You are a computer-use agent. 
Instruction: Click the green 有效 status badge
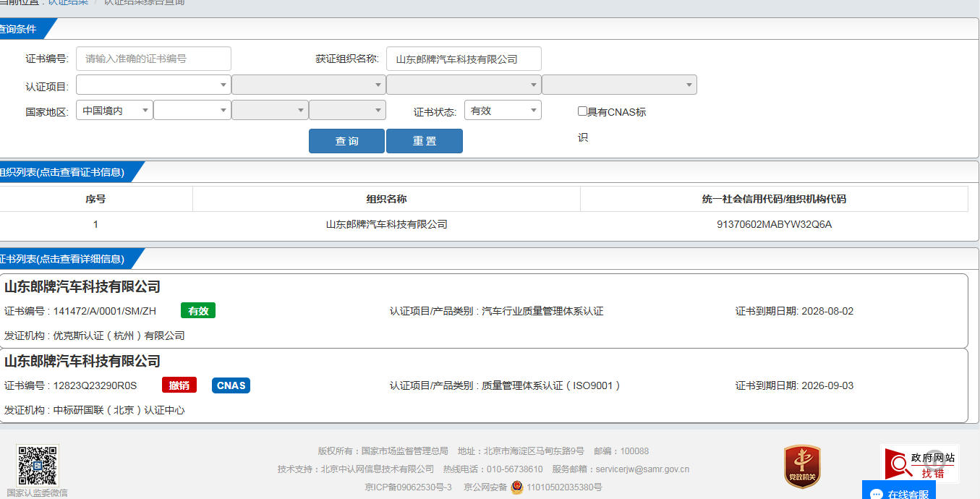[x=198, y=311]
